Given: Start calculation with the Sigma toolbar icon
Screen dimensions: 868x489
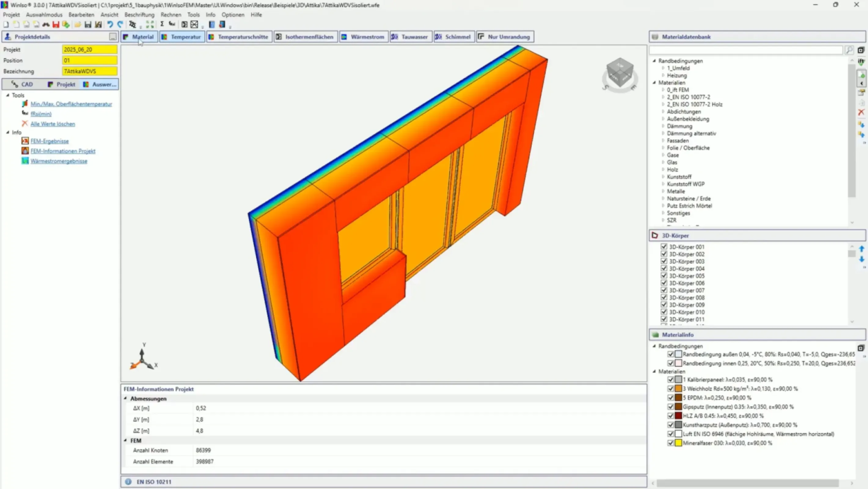Looking at the screenshot, I should click(x=162, y=24).
